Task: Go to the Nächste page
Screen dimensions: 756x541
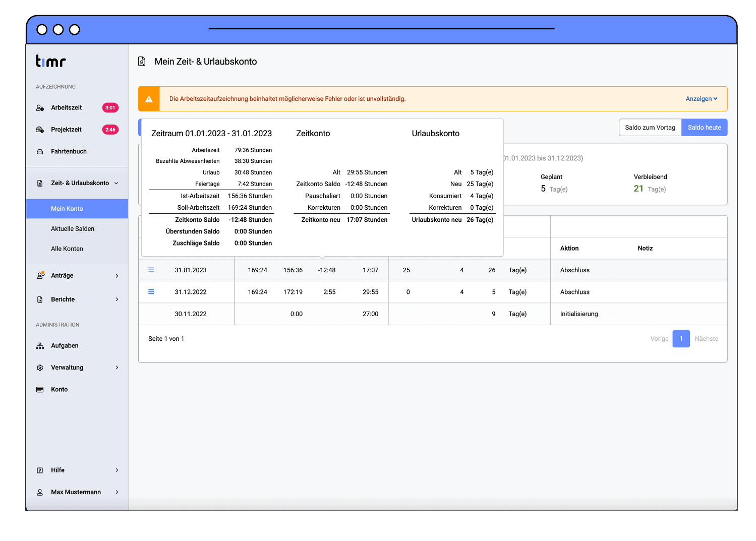Action: pos(706,339)
